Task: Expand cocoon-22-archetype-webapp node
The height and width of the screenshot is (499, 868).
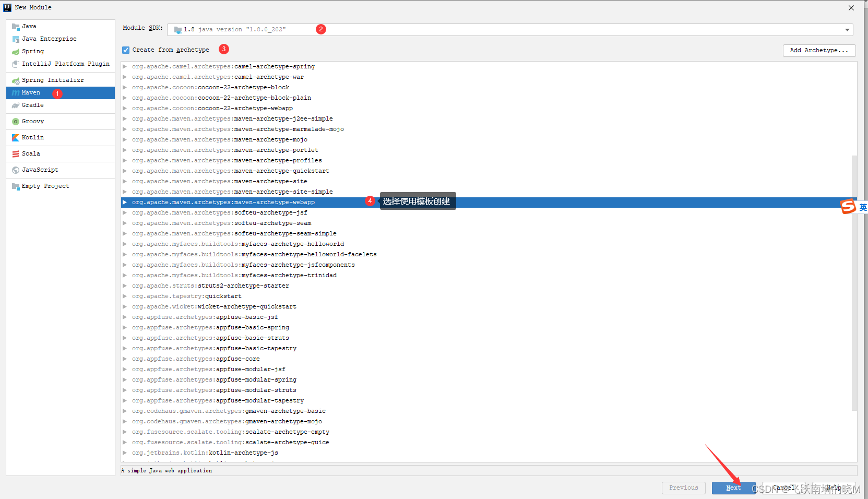Action: click(x=125, y=108)
